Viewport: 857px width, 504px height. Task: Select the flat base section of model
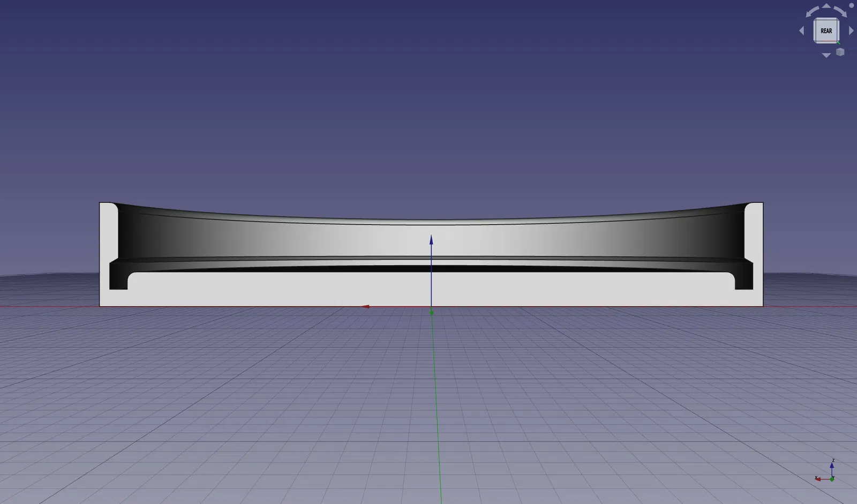431,292
